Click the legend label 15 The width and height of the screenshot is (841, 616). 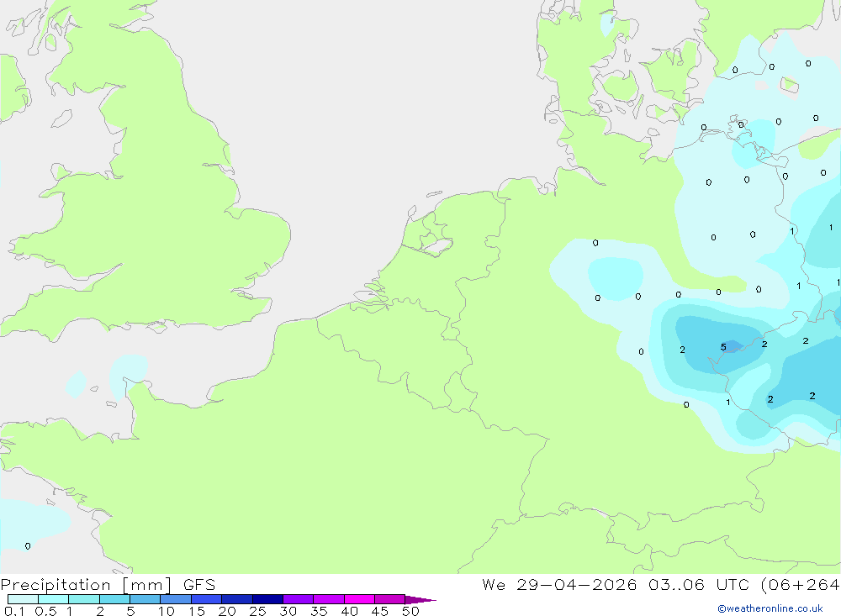click(x=197, y=611)
